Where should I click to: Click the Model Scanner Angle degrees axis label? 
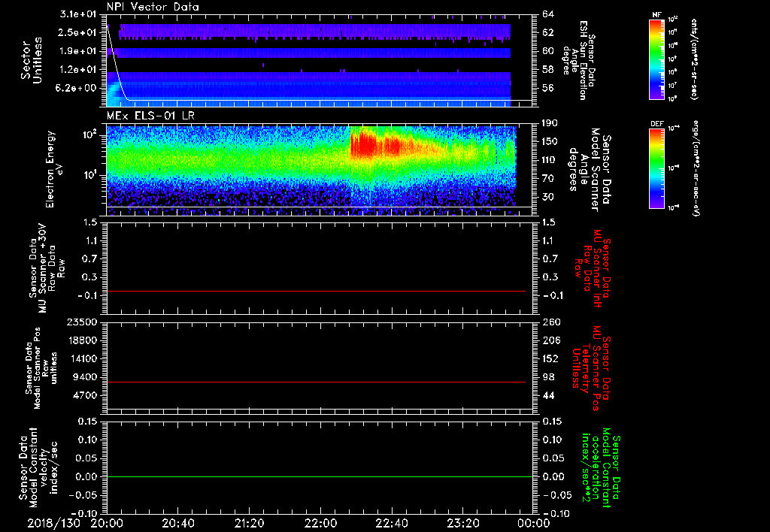[x=590, y=170]
